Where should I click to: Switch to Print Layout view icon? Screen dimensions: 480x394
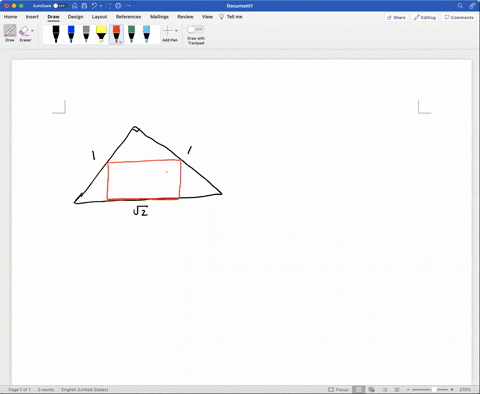pyautogui.click(x=359, y=389)
